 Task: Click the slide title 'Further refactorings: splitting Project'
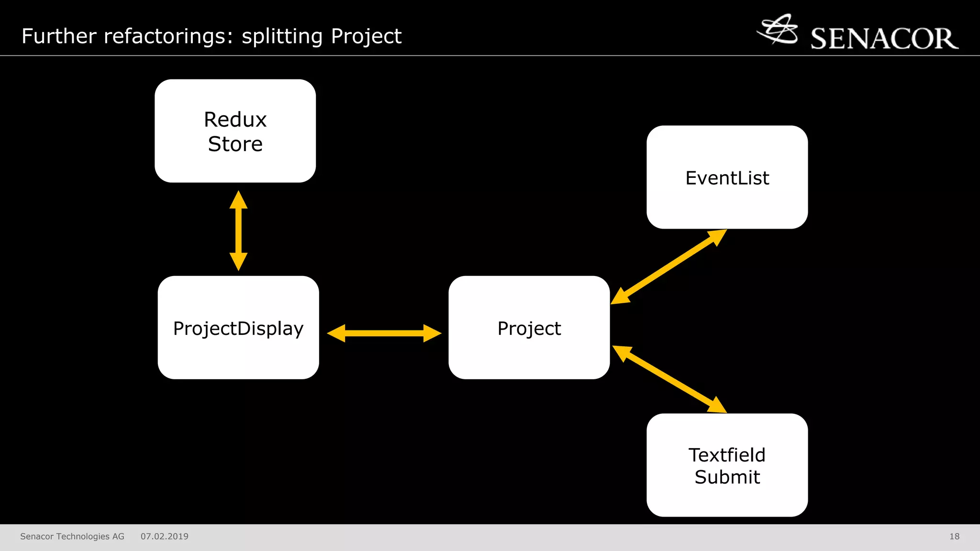tap(212, 36)
